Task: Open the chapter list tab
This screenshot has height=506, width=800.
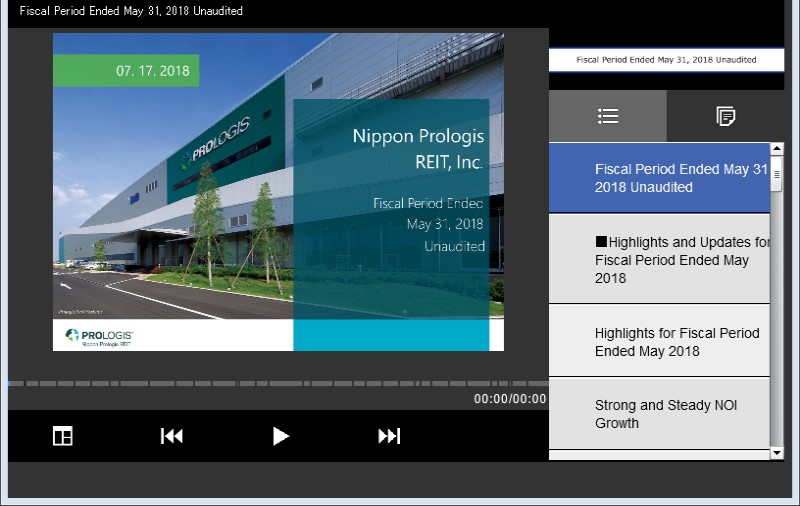Action: click(x=608, y=116)
